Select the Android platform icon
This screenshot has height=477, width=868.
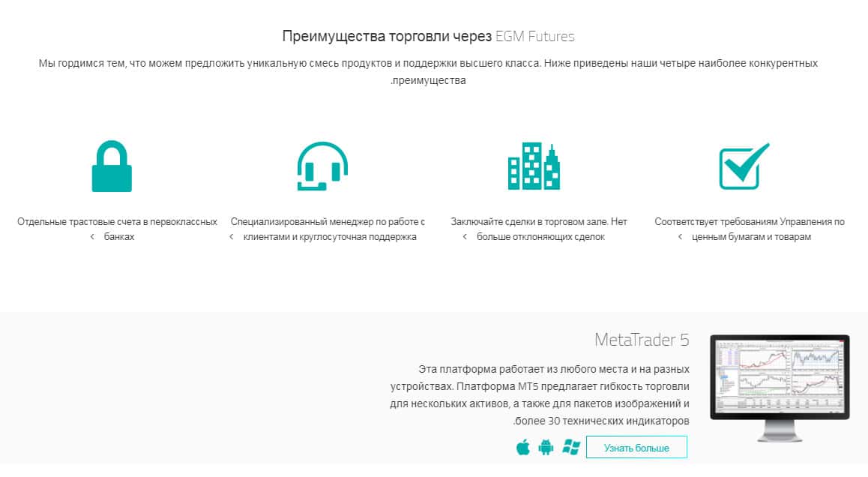(546, 447)
